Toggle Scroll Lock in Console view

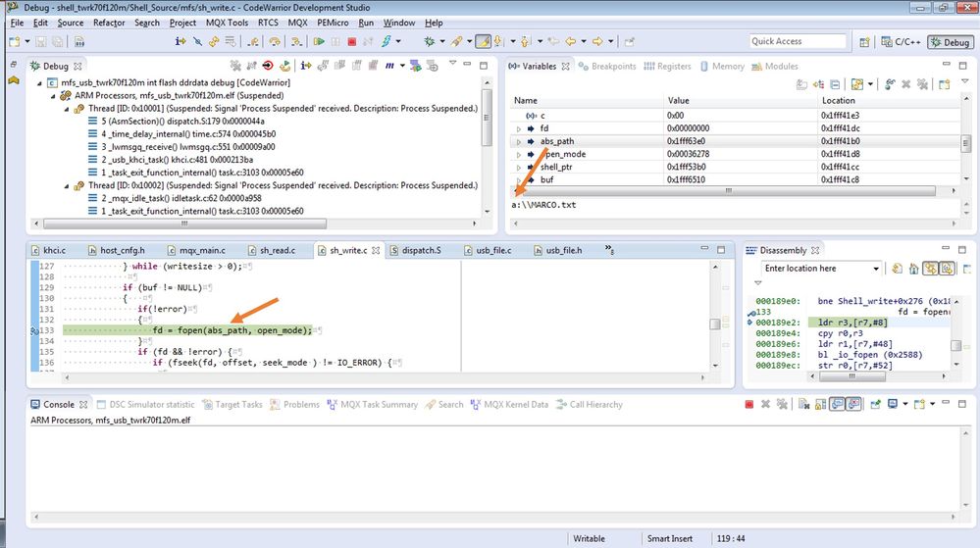click(x=821, y=404)
